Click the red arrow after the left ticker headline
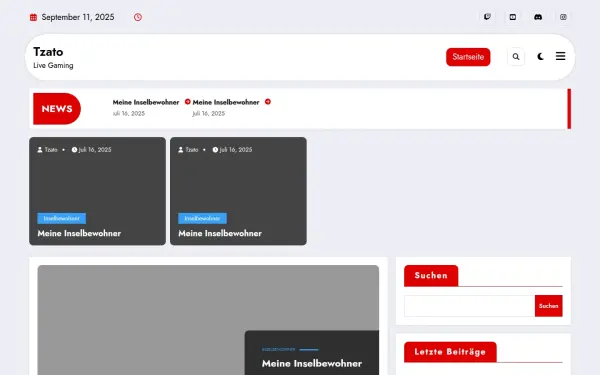This screenshot has height=375, width=600. coord(188,102)
